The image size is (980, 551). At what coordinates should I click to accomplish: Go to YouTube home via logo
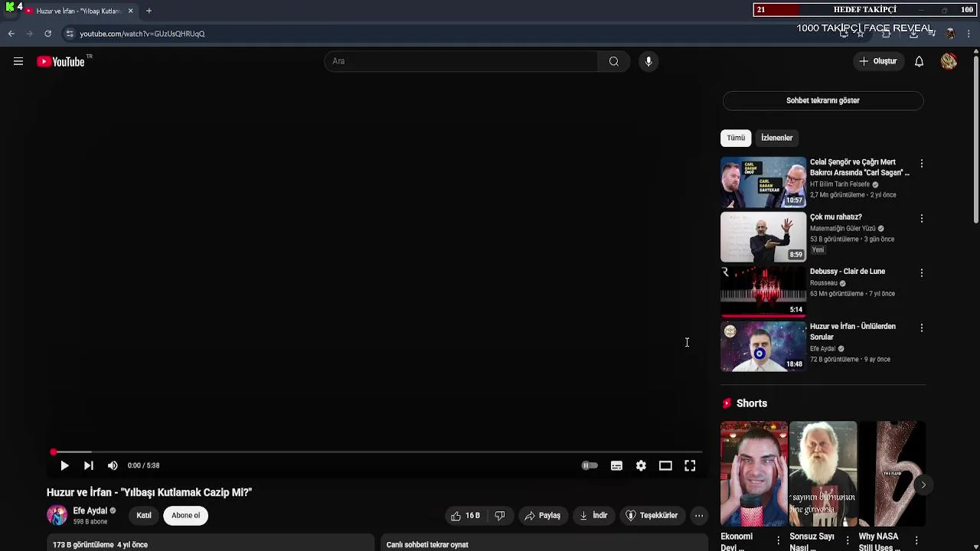pyautogui.click(x=61, y=61)
